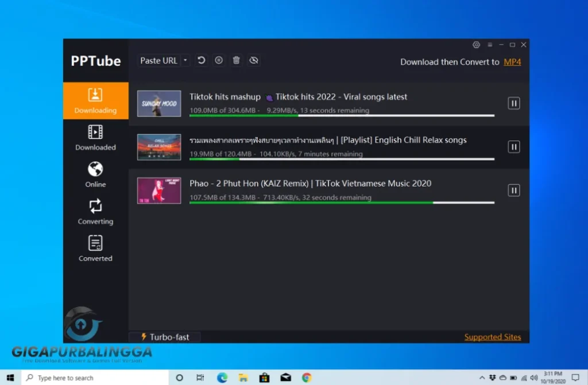Click the Supported Sites link
Screen dimensions: 588x385
[x=492, y=337]
